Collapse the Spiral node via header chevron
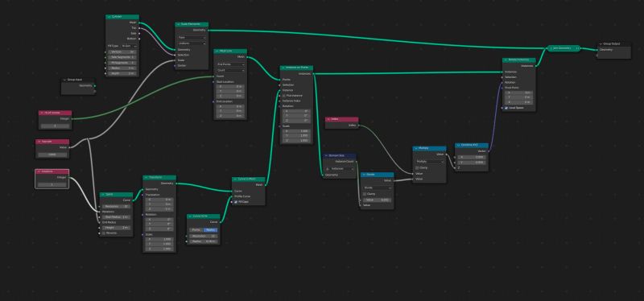644x301 pixels. [103, 195]
